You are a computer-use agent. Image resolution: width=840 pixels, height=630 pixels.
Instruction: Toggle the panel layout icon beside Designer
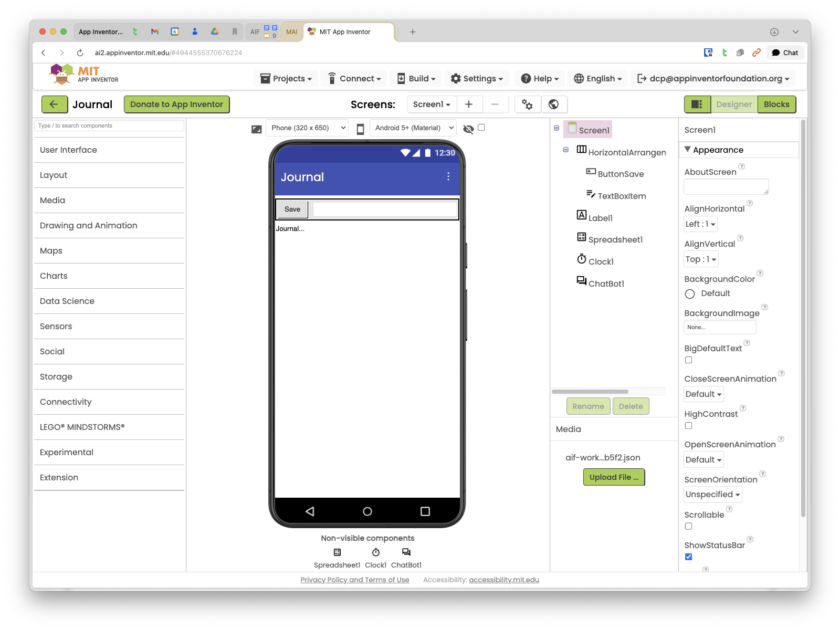click(x=697, y=104)
